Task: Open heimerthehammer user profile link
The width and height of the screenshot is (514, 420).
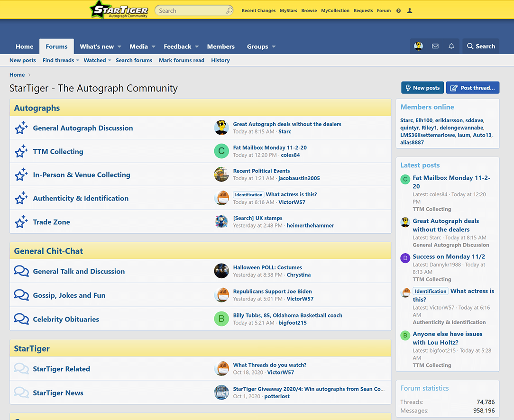Action: 311,225
